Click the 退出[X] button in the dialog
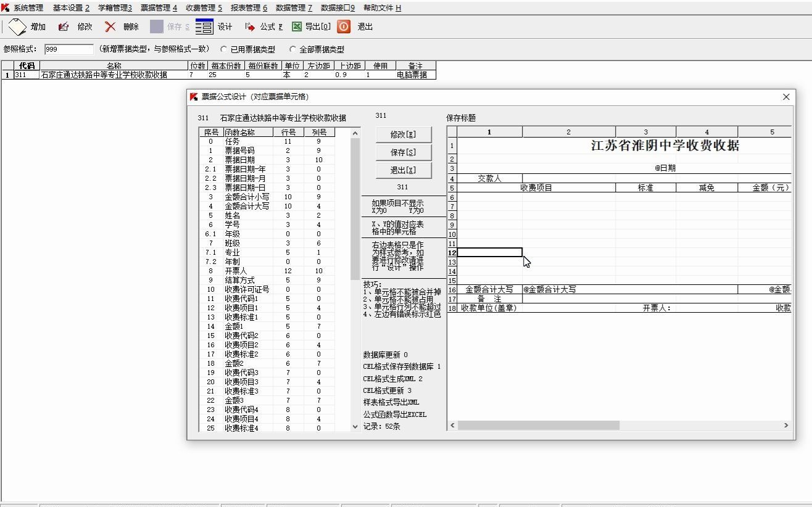 click(404, 170)
